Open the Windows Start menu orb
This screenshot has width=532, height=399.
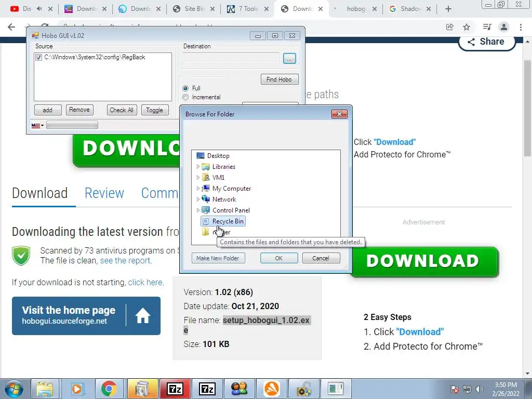pos(14,389)
